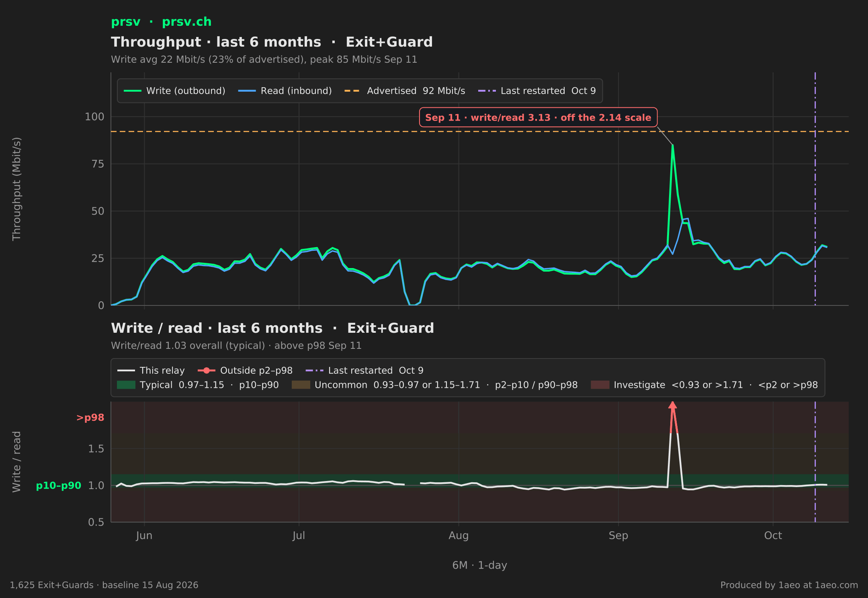868x598 pixels.
Task: Click the Throughput last 6 months title
Action: click(272, 42)
